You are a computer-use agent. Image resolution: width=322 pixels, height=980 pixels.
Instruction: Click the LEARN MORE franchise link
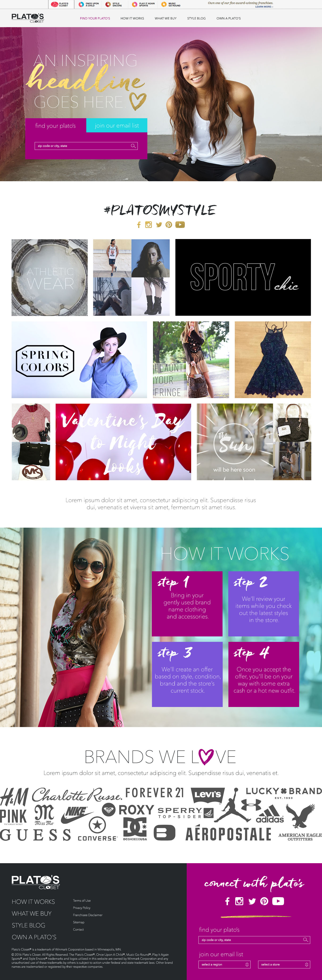(264, 6)
